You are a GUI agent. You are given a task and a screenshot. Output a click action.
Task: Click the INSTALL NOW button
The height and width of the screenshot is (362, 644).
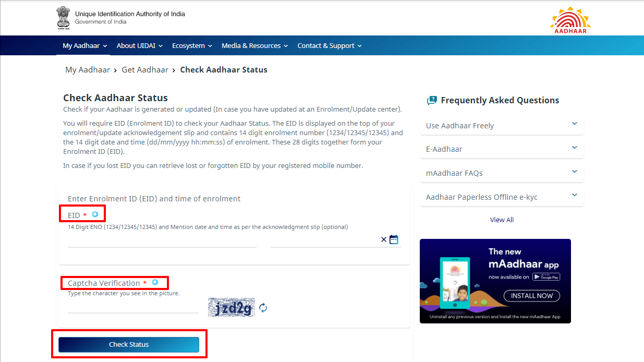532,296
